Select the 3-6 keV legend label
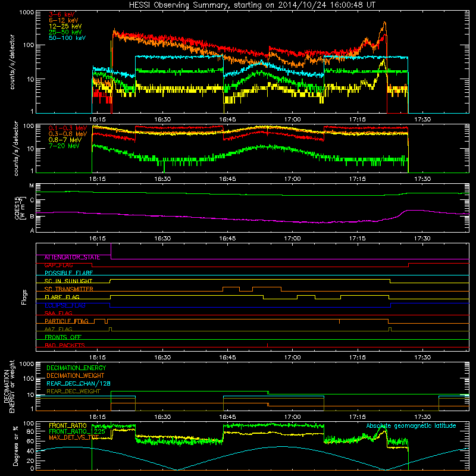The height and width of the screenshot is (476, 476). point(62,14)
